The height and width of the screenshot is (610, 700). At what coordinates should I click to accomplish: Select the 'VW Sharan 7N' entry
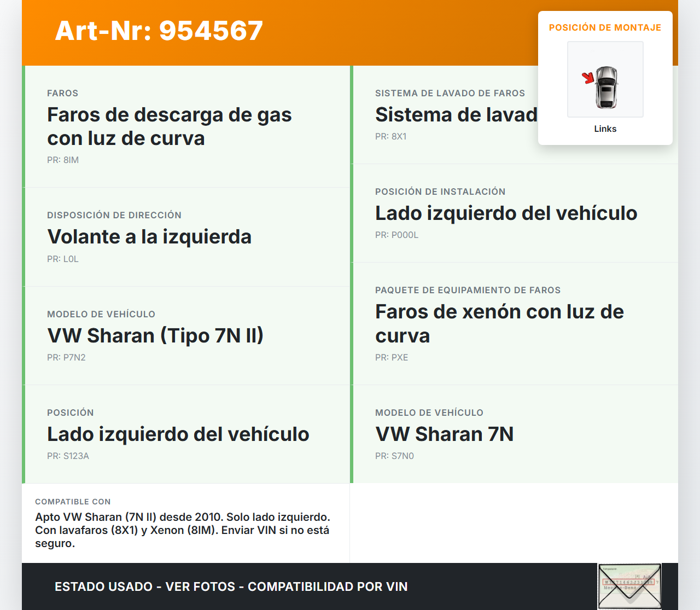[x=444, y=434]
